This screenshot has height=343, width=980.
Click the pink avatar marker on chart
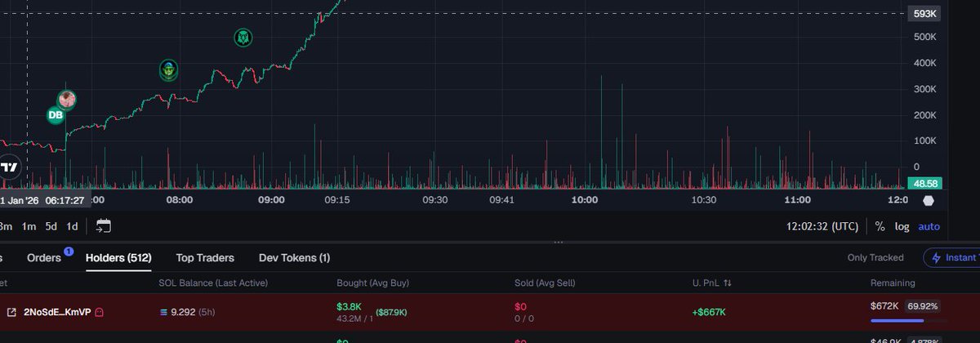pyautogui.click(x=66, y=100)
